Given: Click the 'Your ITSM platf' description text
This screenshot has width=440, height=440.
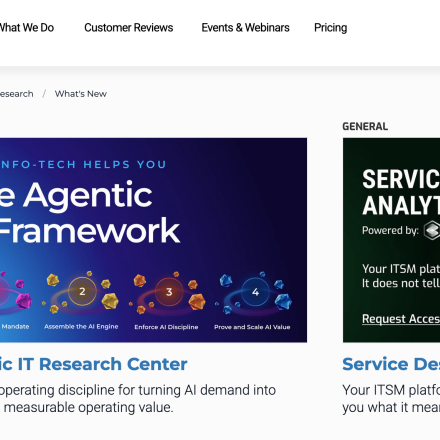Looking at the screenshot, I should coord(391,399).
